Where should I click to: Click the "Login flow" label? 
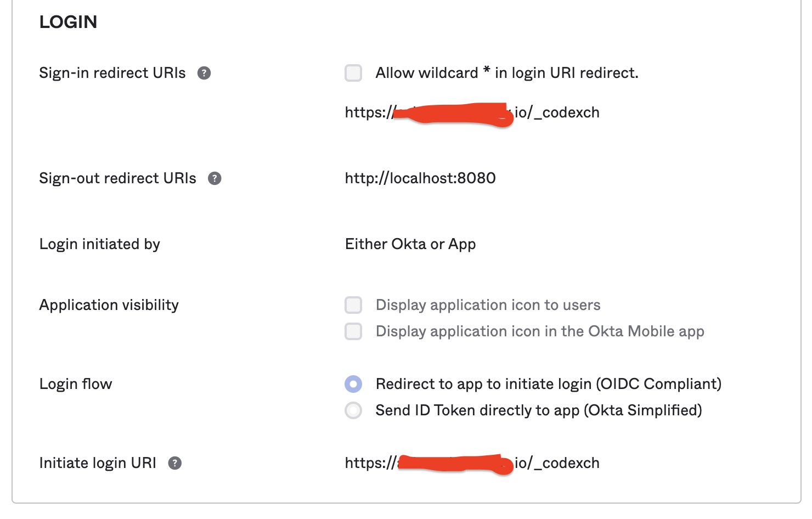pos(75,384)
